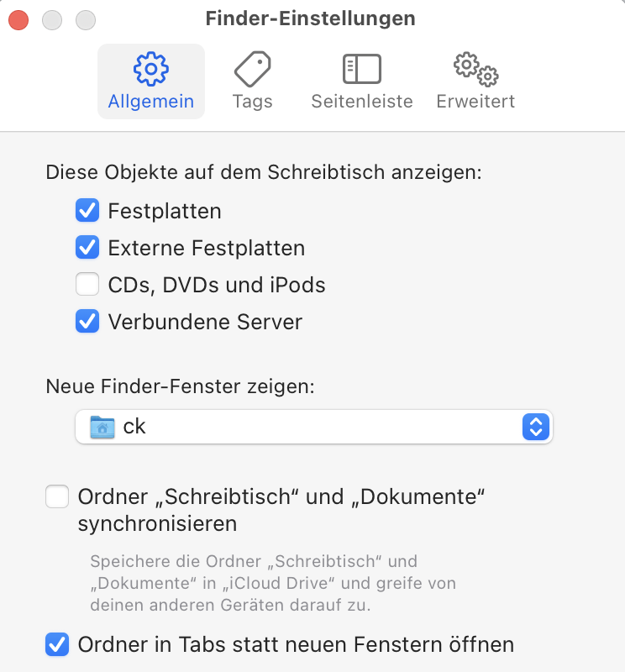Click the Allgemein tab label
Viewport: 625px width, 672px height.
pyautogui.click(x=151, y=102)
